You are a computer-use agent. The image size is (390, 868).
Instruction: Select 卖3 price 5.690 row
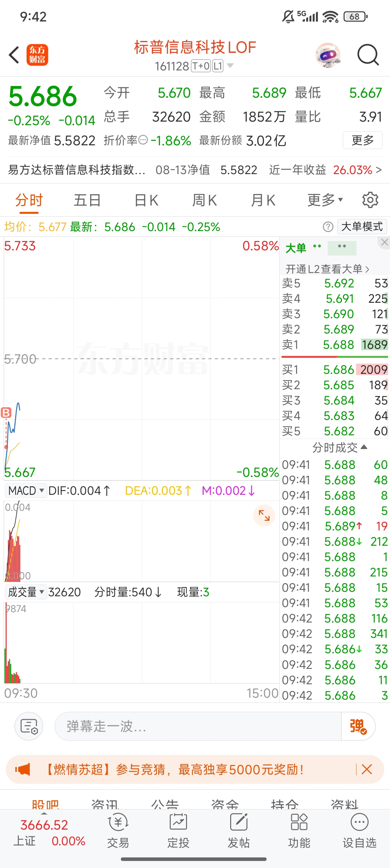coord(335,314)
